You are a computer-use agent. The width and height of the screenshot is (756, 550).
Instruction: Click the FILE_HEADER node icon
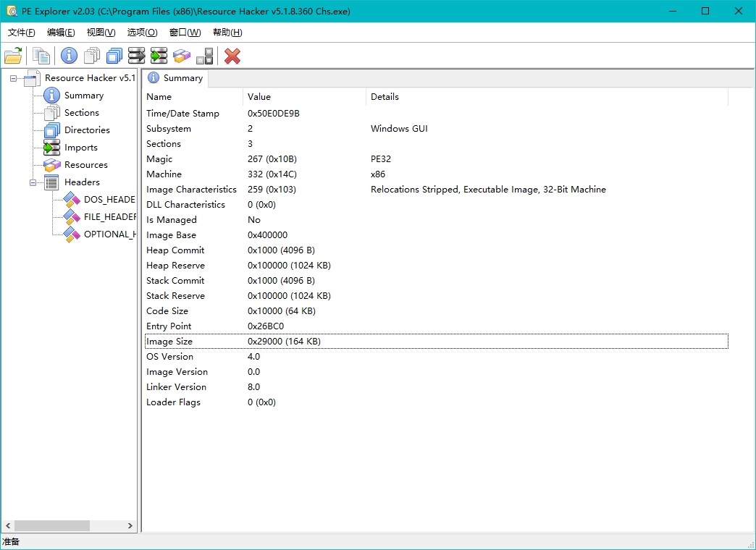(72, 217)
